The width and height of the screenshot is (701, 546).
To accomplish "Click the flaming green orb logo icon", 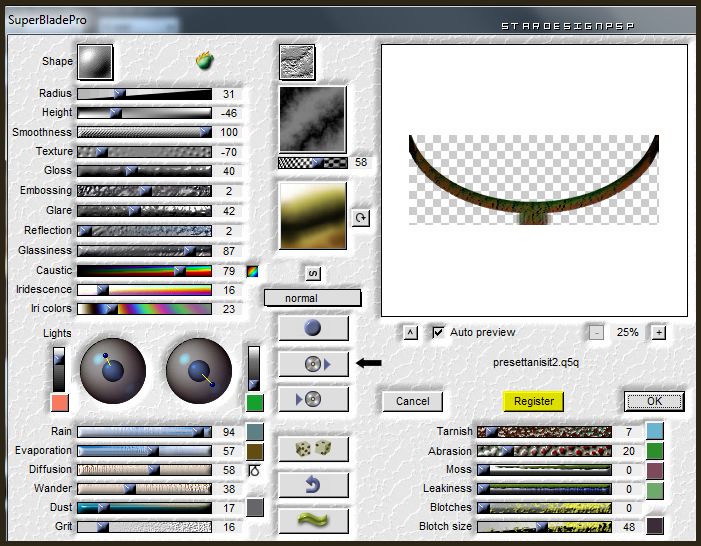I will click(x=204, y=61).
